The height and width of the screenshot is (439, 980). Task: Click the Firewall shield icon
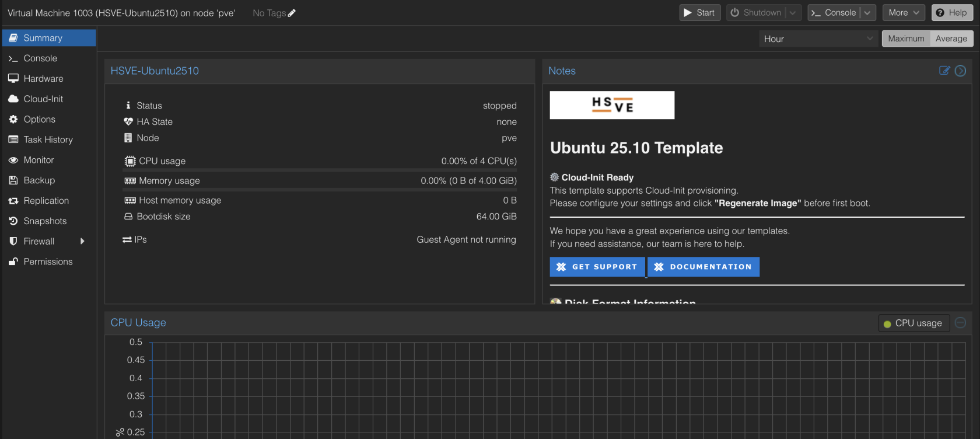pos(13,241)
